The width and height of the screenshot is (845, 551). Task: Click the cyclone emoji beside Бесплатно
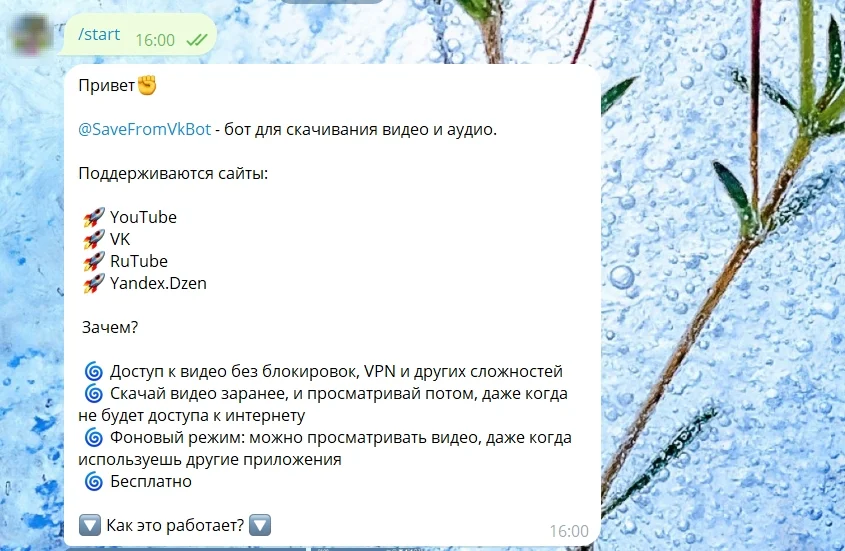coord(94,481)
